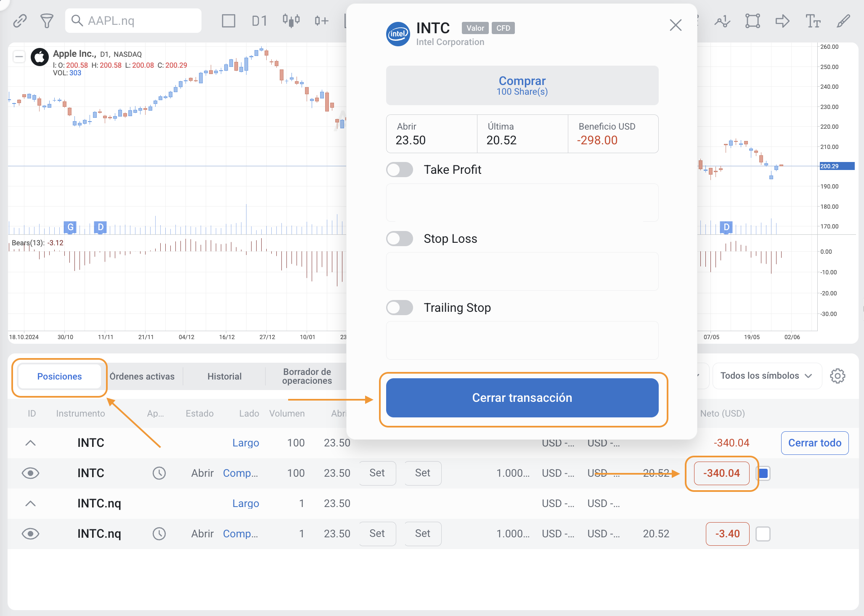Choose the rectangle shape drawing tool

753,21
